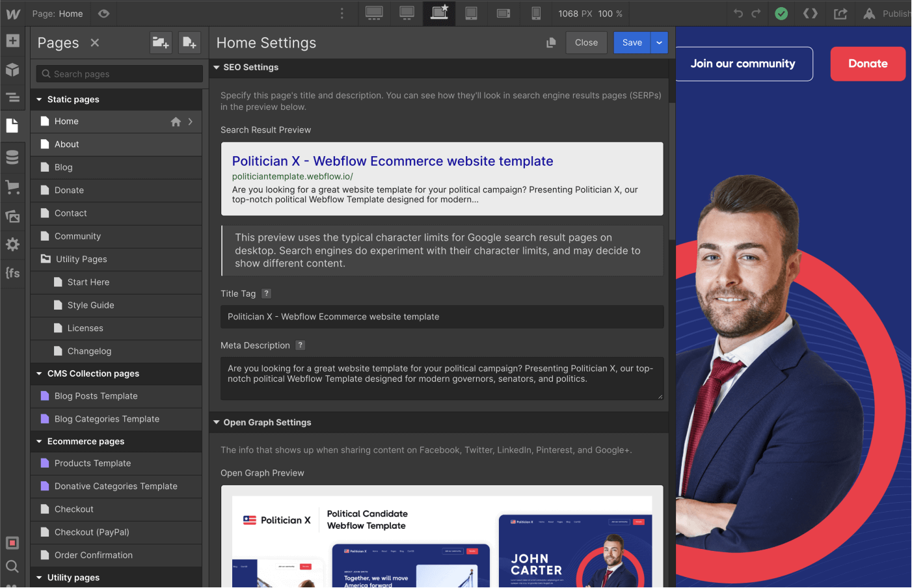Open the CMS Collections panel
Screen dimensions: 912x588
(13, 157)
